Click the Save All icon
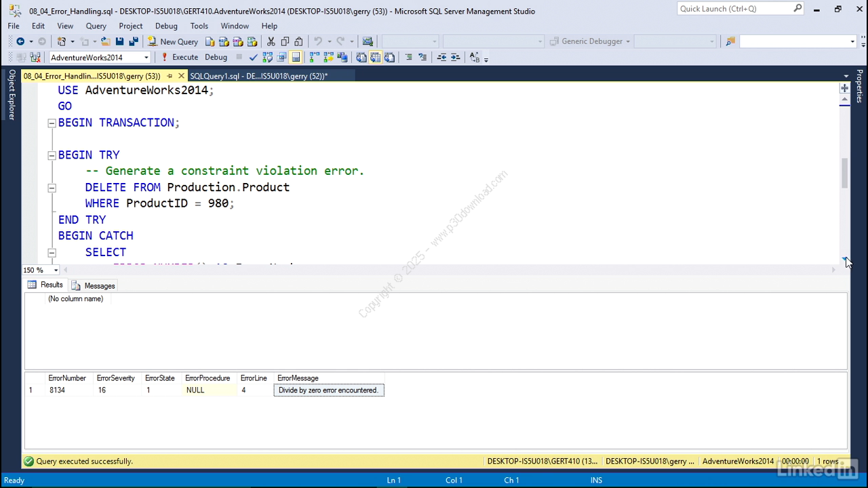868x488 pixels. click(x=134, y=41)
